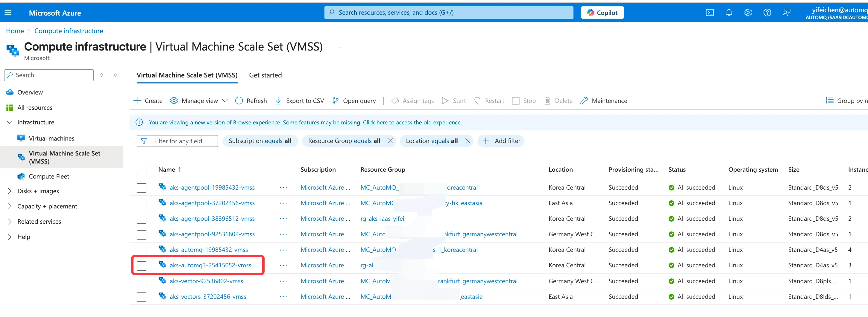The image size is (868, 317).
Task: Refresh the scale set list
Action: pos(251,100)
